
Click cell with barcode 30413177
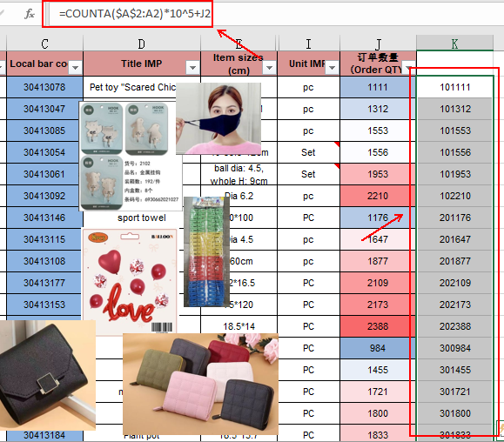(44, 283)
